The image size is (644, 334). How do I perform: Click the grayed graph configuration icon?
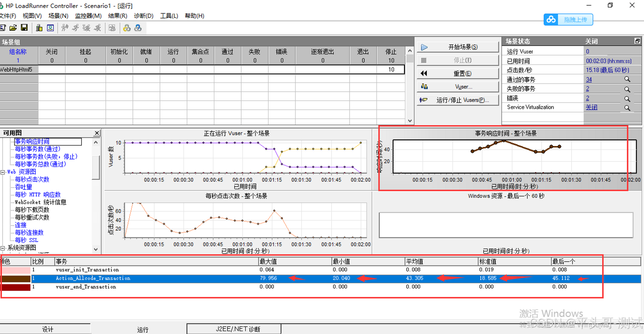click(x=112, y=28)
